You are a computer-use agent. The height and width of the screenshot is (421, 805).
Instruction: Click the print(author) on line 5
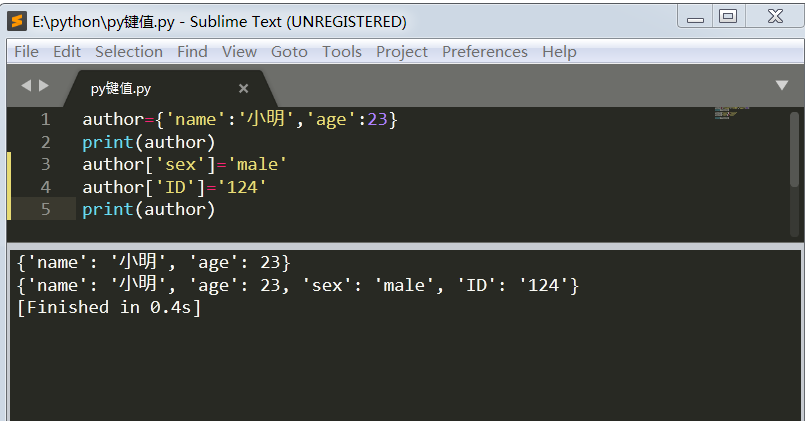click(148, 209)
